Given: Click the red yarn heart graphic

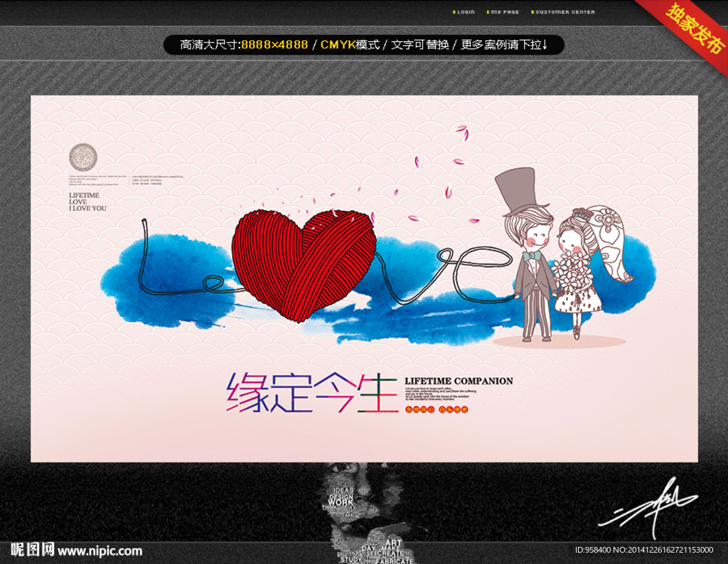Looking at the screenshot, I should [304, 265].
